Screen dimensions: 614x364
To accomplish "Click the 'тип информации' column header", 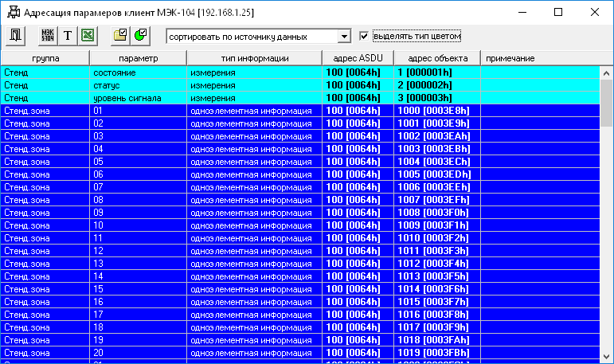I will pyautogui.click(x=254, y=59).
